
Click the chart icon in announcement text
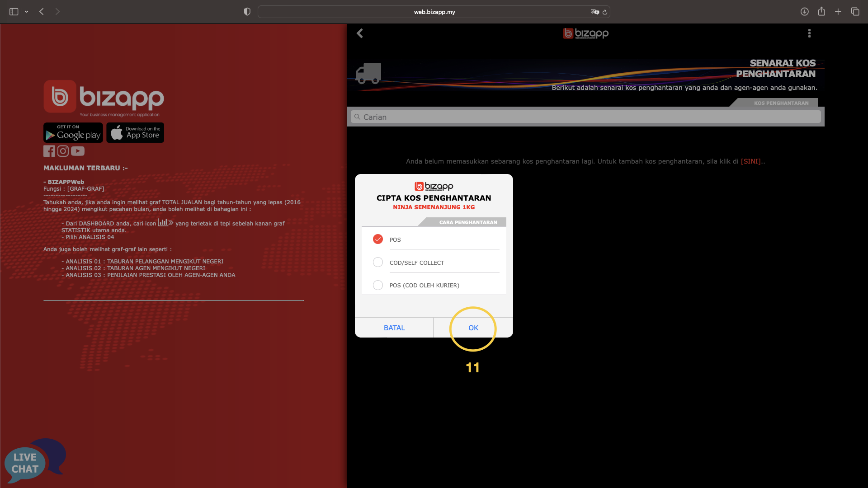click(x=165, y=222)
